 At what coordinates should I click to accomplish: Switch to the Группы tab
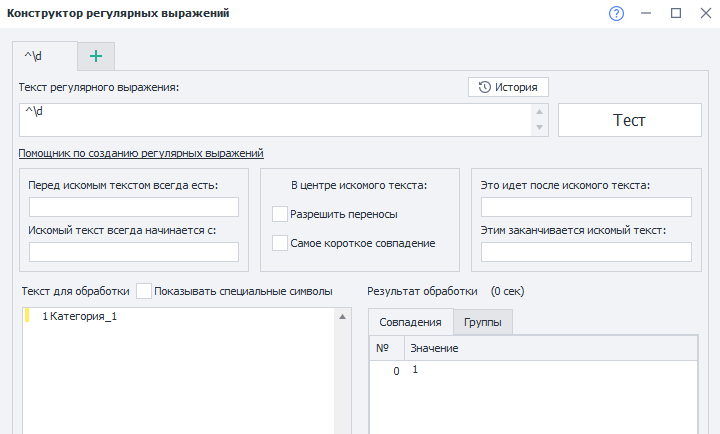(483, 322)
